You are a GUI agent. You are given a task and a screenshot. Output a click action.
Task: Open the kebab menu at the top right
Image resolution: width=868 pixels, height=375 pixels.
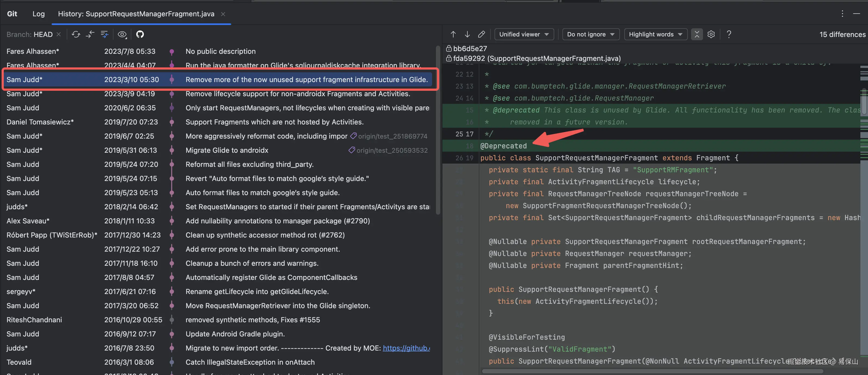(x=842, y=14)
